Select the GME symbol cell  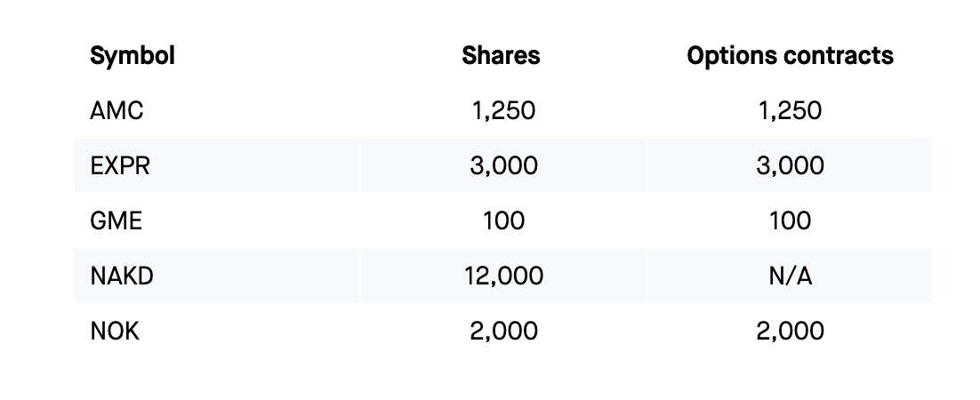(116, 220)
